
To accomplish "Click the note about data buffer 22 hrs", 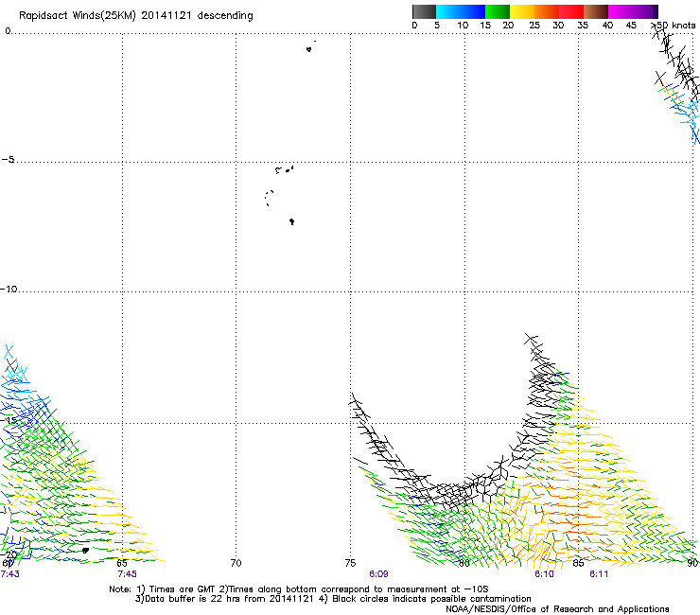I will (224, 599).
